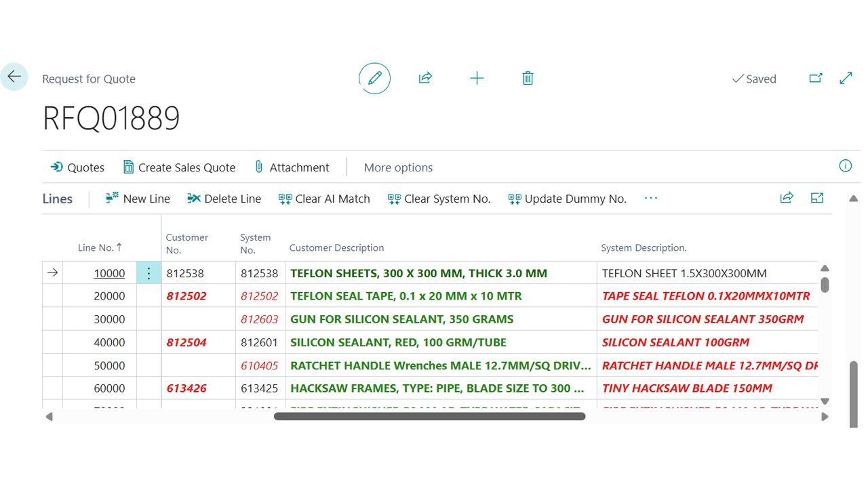
Task: Click the horizontal scrollbar thumb in Lines
Action: pyautogui.click(x=429, y=416)
